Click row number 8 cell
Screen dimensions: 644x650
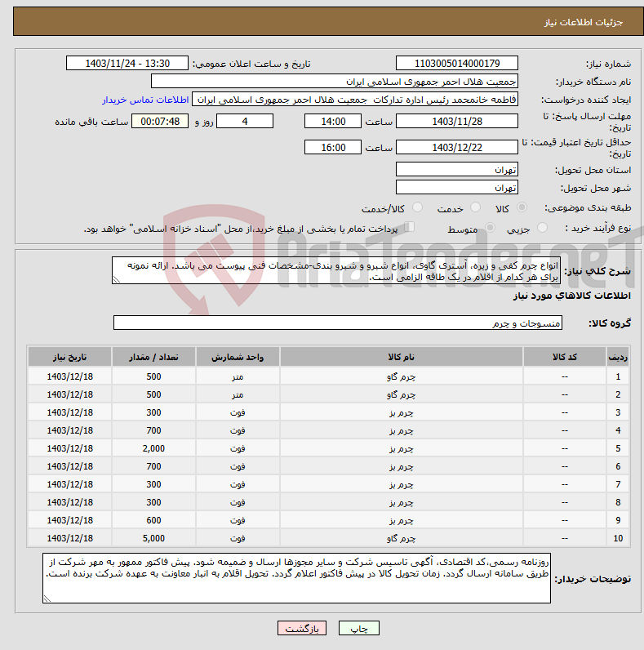pos(618,502)
